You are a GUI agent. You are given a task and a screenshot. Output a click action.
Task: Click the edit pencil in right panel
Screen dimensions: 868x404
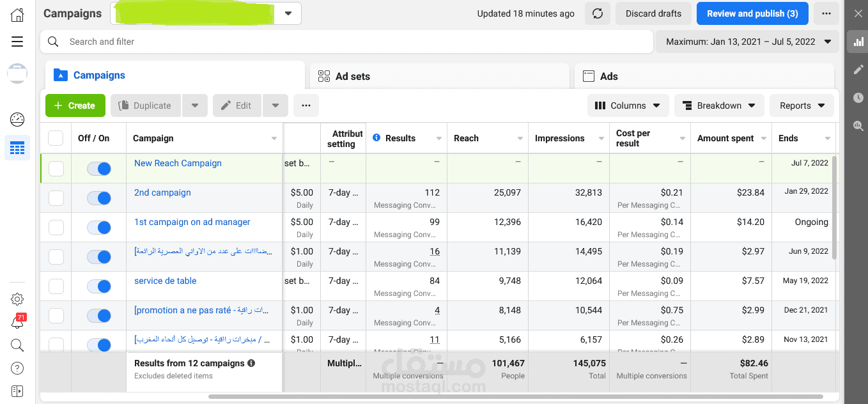[x=858, y=70]
